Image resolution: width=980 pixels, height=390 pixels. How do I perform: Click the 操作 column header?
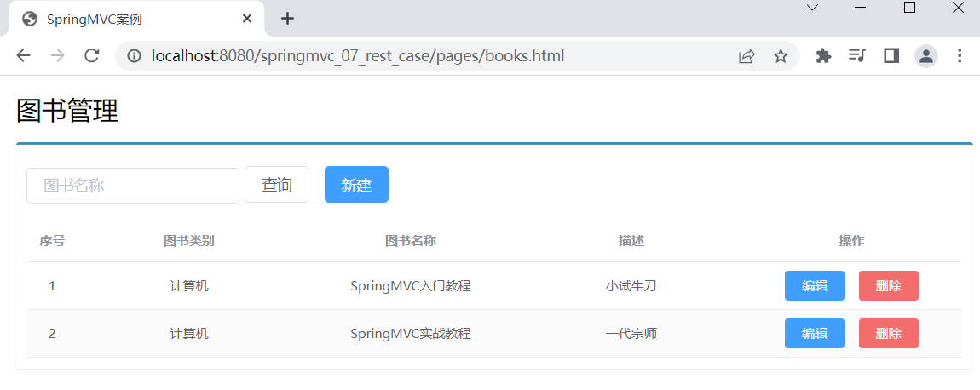point(852,241)
